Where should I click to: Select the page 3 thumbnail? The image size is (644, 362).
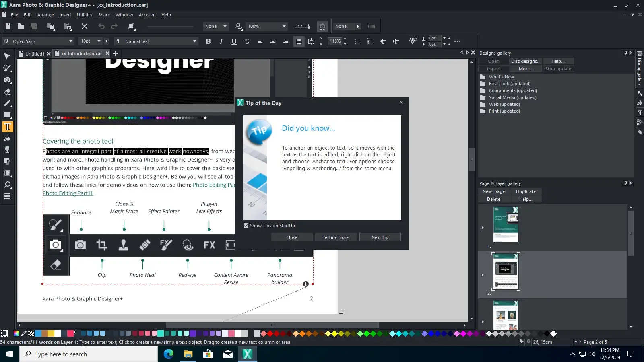coord(506,315)
